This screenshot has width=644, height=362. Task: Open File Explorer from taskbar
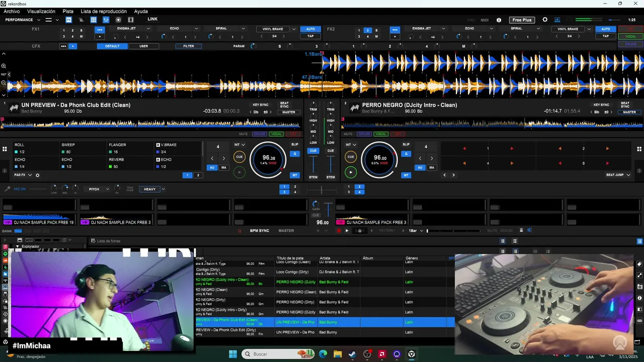(x=338, y=354)
